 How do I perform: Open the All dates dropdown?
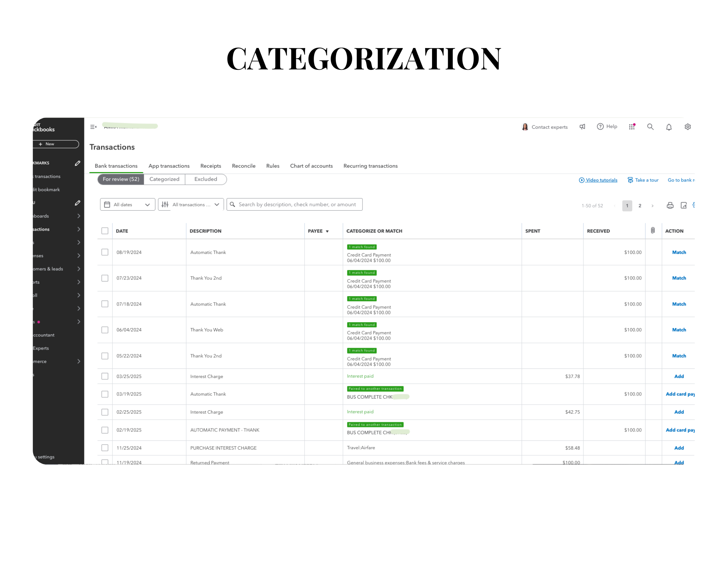tap(127, 205)
